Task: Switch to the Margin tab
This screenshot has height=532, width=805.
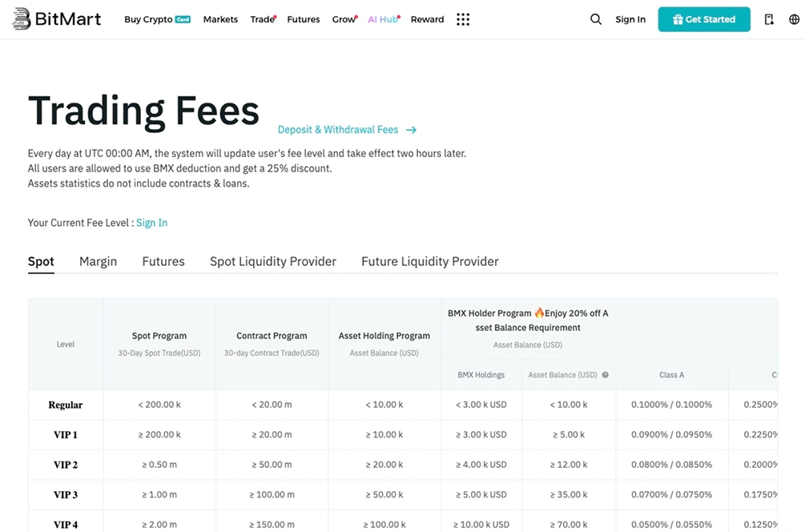Action: [97, 261]
